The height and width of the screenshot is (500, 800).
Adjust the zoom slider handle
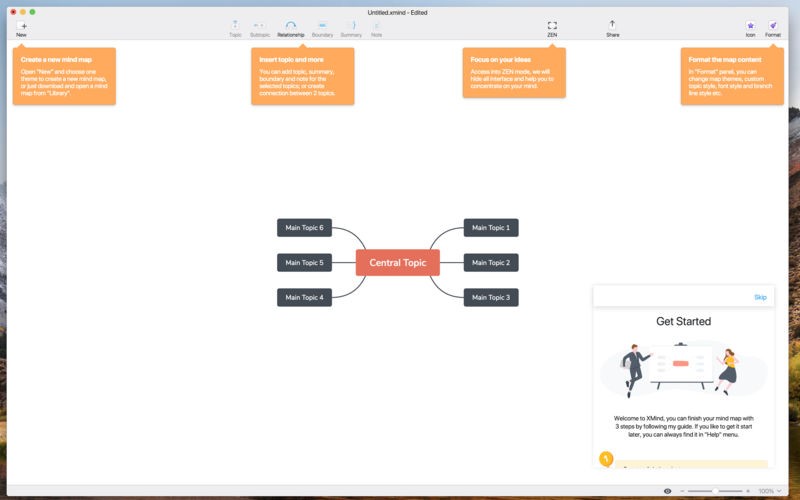click(715, 491)
